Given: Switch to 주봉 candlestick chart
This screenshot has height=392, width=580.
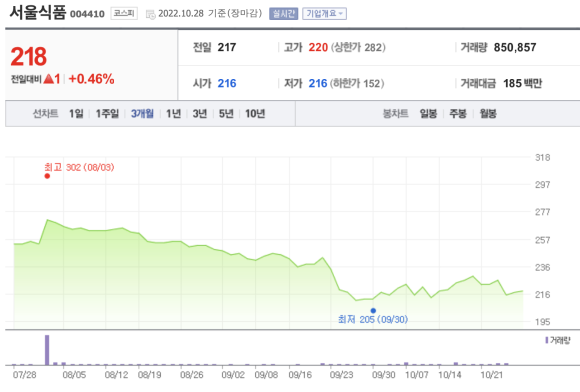Looking at the screenshot, I should [458, 114].
